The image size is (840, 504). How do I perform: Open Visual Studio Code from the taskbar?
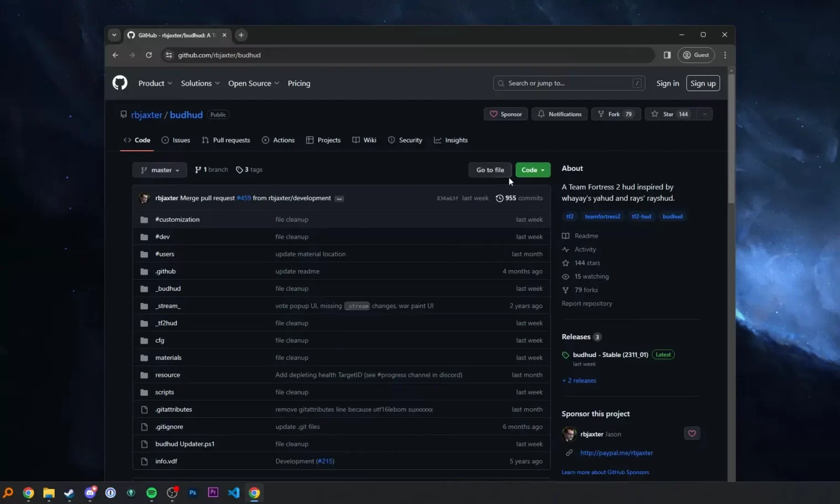pos(234,493)
